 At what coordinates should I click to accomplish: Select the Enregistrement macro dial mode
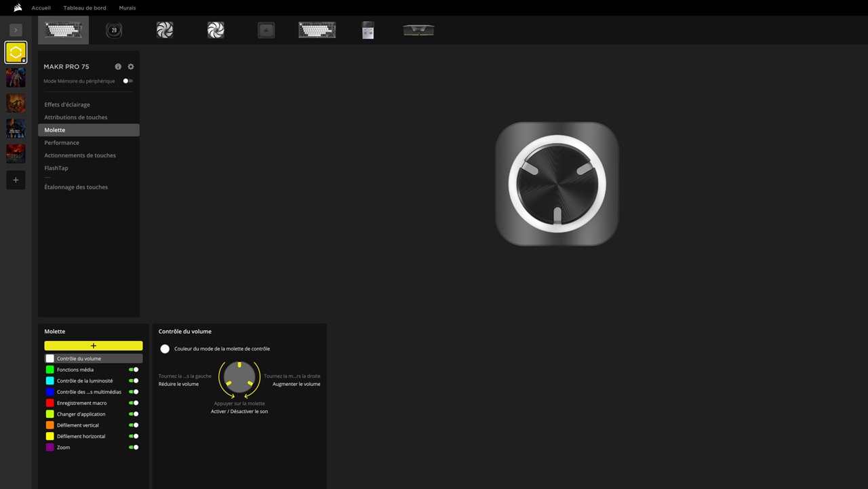81,403
